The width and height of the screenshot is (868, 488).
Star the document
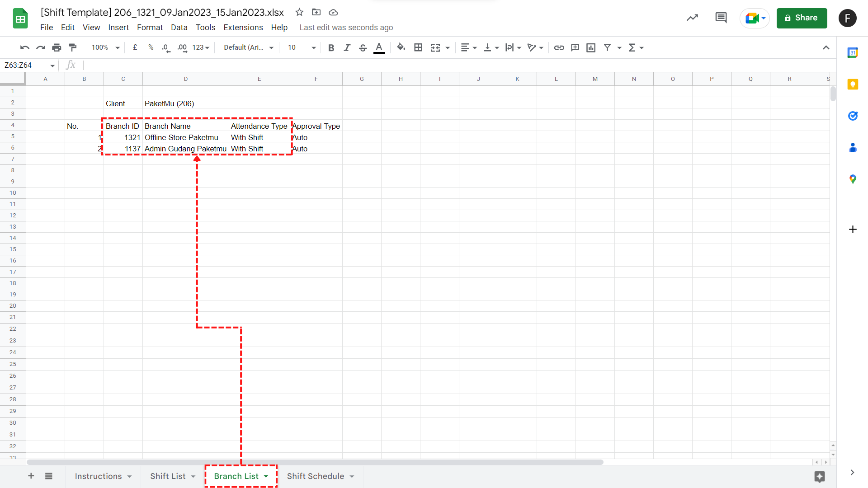[299, 12]
